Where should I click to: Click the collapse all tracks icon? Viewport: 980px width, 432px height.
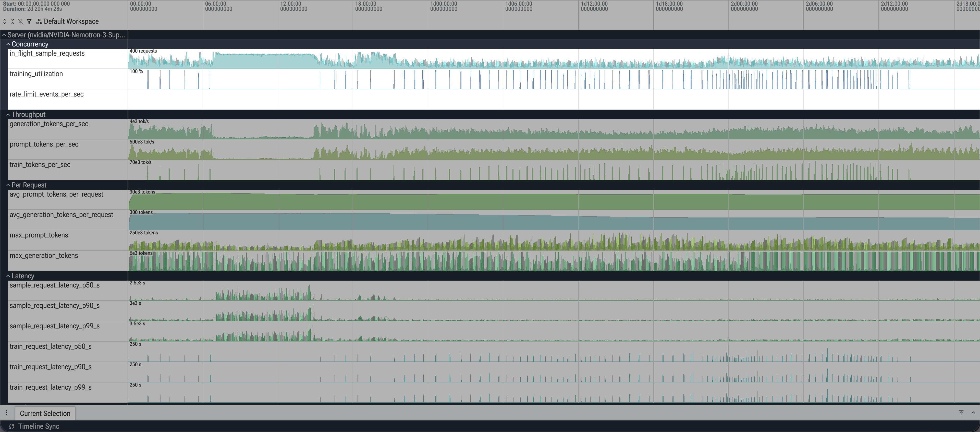(13, 21)
